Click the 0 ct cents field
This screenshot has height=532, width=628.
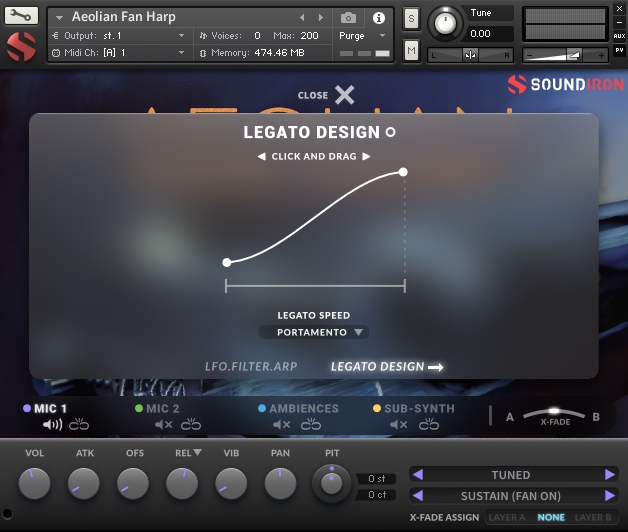coord(376,495)
